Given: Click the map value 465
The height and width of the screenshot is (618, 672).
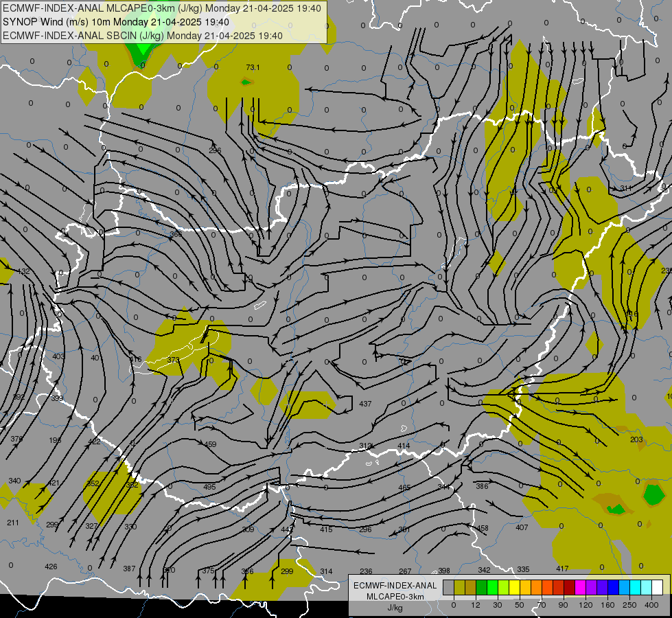Looking at the screenshot, I should (404, 488).
